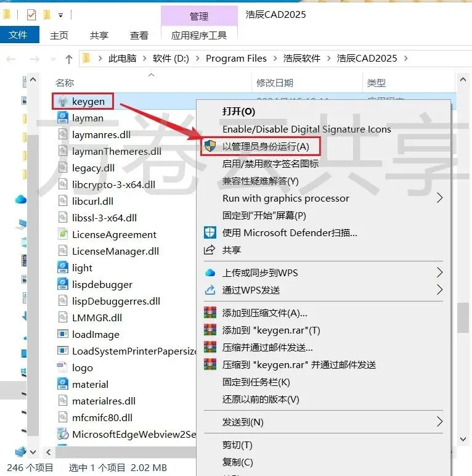Expand the 发送到(N) submenu arrow
The height and width of the screenshot is (476, 472).
439,422
